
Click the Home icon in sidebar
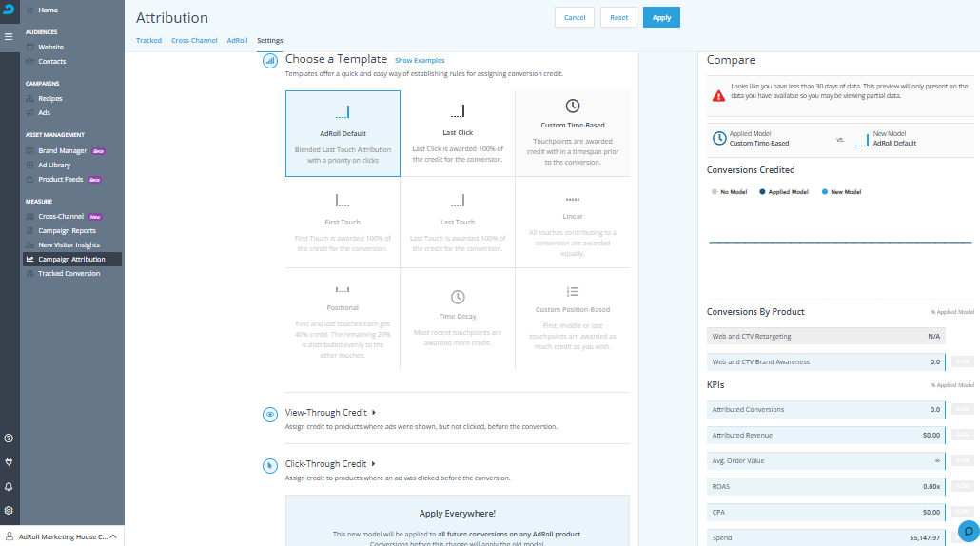[30, 10]
